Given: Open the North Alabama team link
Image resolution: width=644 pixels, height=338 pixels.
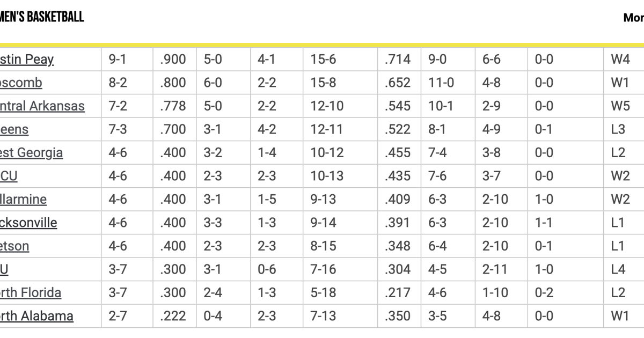Looking at the screenshot, I should point(36,316).
